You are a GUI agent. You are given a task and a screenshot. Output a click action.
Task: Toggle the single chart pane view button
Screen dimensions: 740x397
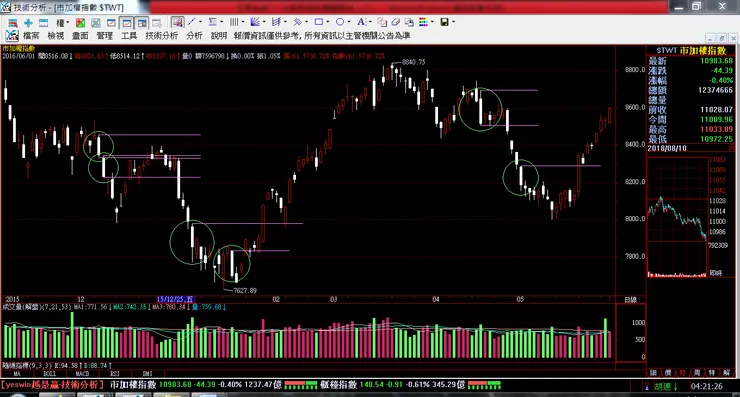tap(126, 23)
